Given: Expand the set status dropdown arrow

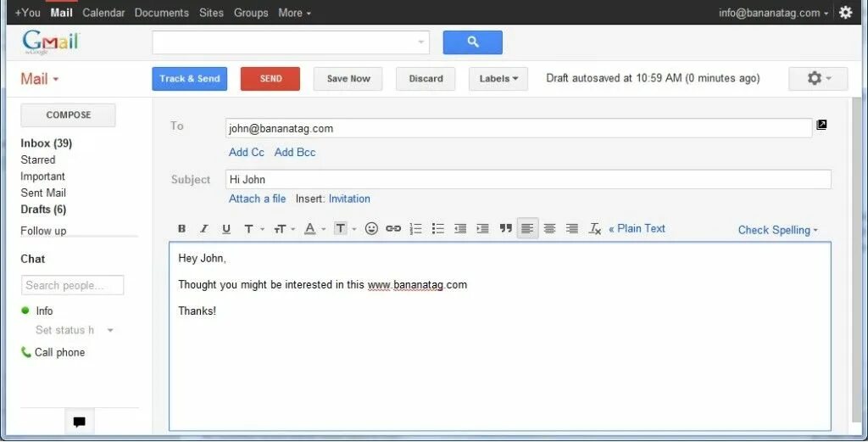Looking at the screenshot, I should pyautogui.click(x=110, y=330).
